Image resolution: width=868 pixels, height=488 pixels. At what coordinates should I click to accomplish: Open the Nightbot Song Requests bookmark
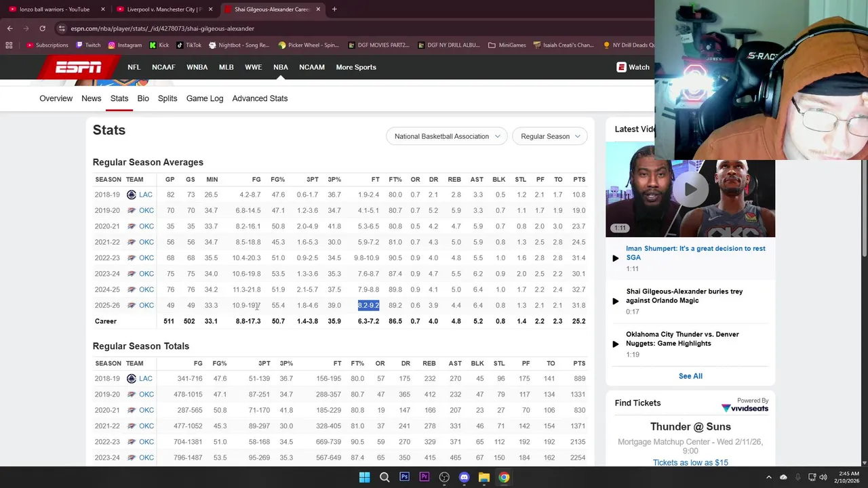239,45
